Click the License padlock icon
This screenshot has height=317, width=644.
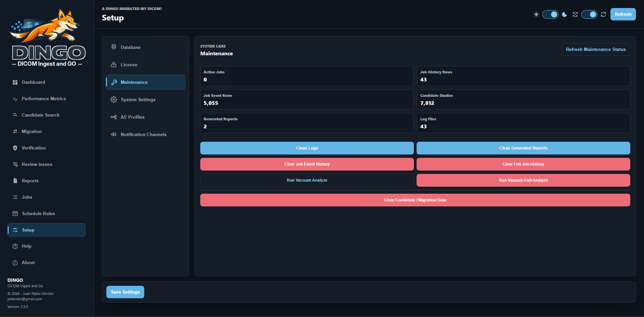coord(114,65)
